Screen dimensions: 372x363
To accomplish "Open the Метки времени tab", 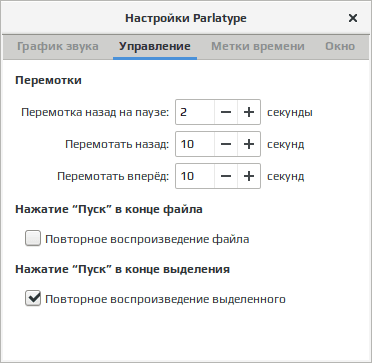I will click(258, 46).
